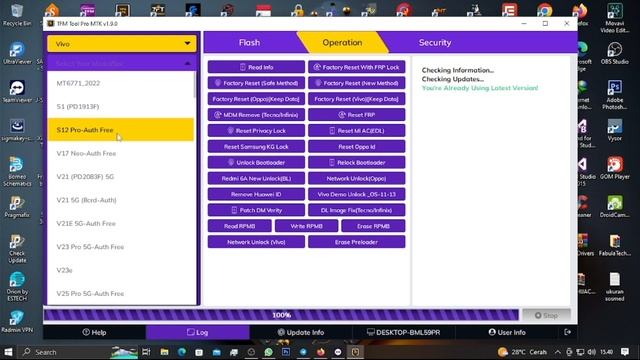Click the model list scrollbar

195,85
